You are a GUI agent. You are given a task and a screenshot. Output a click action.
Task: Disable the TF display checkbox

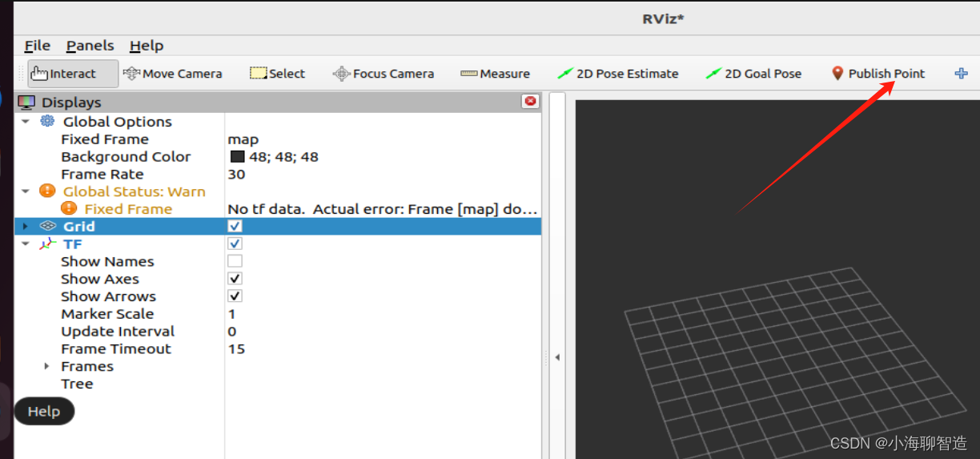coord(235,244)
